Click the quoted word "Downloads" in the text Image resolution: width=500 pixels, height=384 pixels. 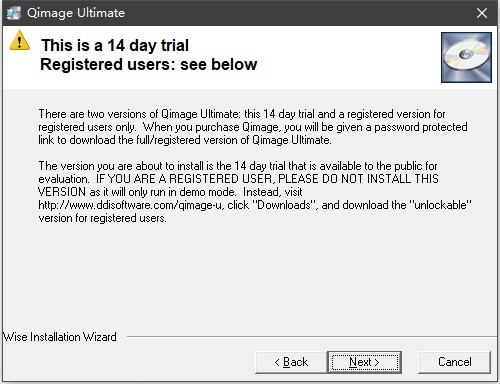pyautogui.click(x=284, y=205)
